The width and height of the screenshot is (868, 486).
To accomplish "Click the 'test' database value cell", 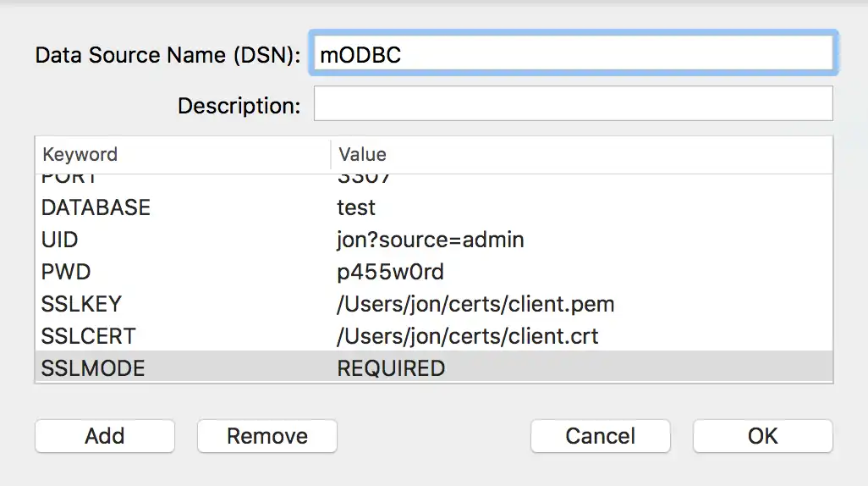I will tap(356, 207).
